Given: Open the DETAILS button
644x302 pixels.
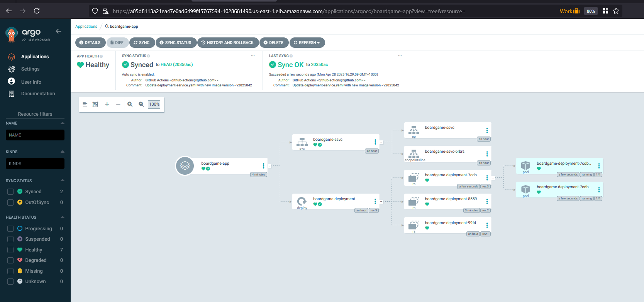Looking at the screenshot, I should (x=90, y=42).
